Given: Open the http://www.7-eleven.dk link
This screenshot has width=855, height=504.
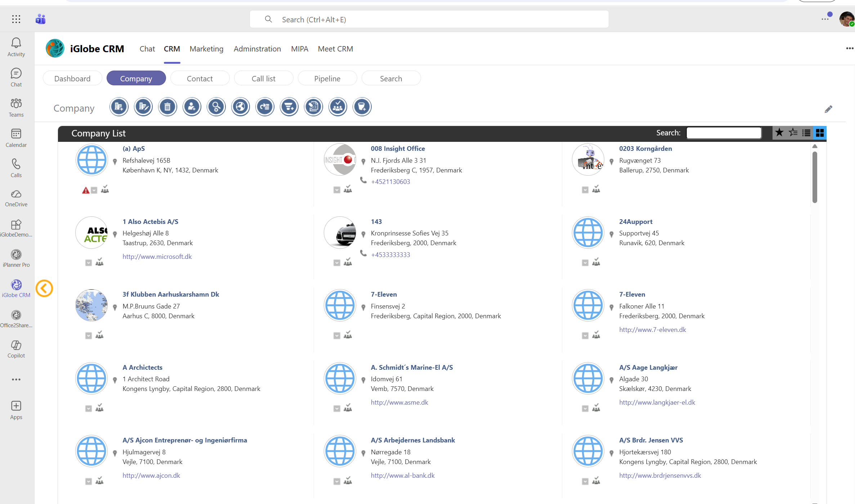Looking at the screenshot, I should point(652,329).
